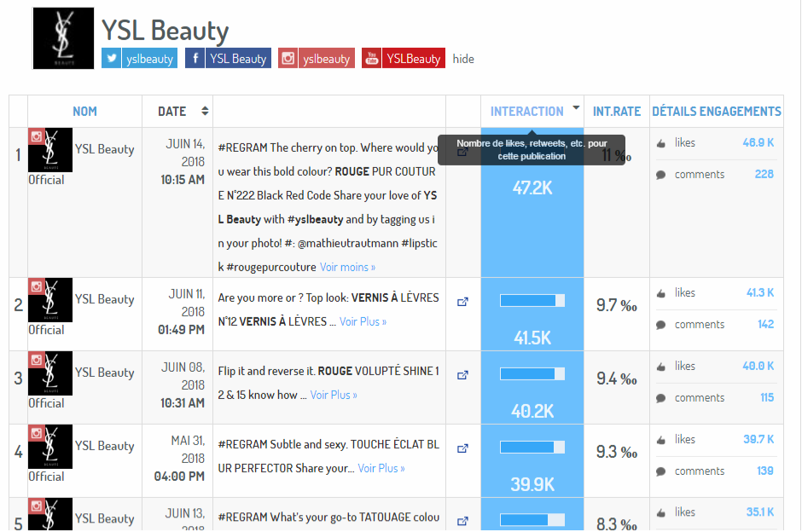The width and height of the screenshot is (802, 532).
Task: Click the 228 comments count
Action: coord(764,174)
